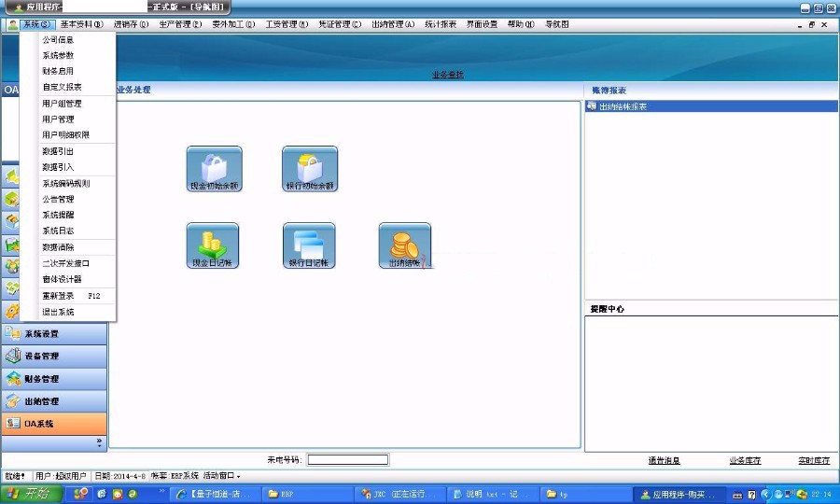Viewport: 840px width, 504px height.
Task: Choose 系统参数 from the system menu
Action: tap(68, 55)
